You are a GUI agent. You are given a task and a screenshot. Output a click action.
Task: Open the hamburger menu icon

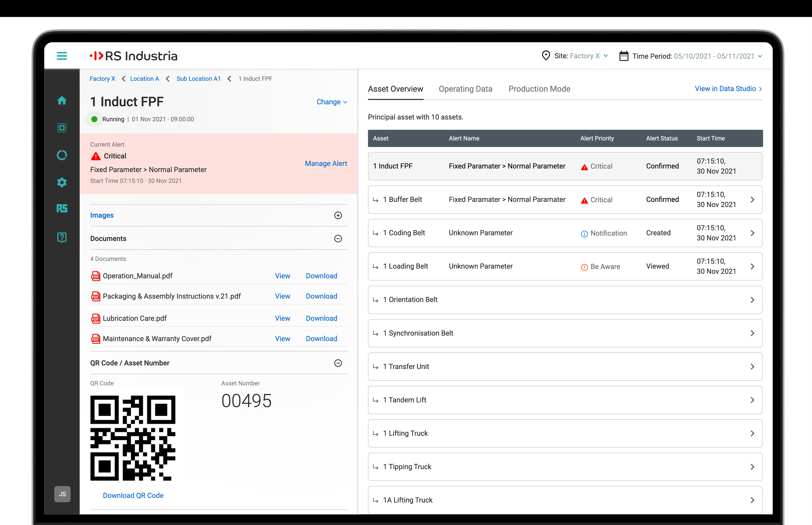click(62, 56)
